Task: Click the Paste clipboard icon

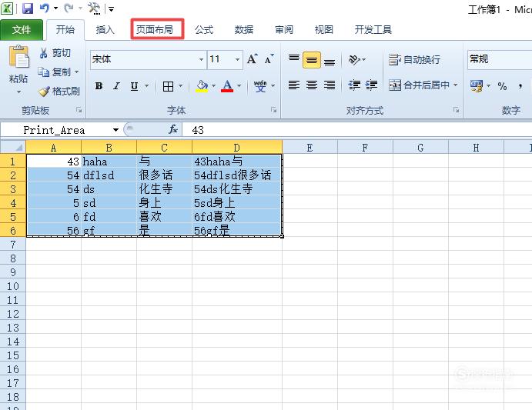Action: coord(19,57)
